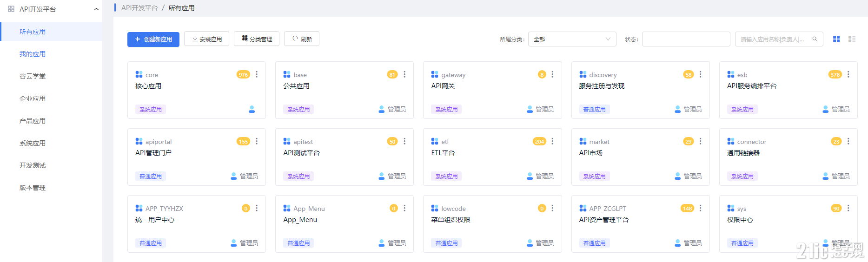The image size is (868, 262).
Task: Click the 创建新应用 button
Action: [153, 39]
